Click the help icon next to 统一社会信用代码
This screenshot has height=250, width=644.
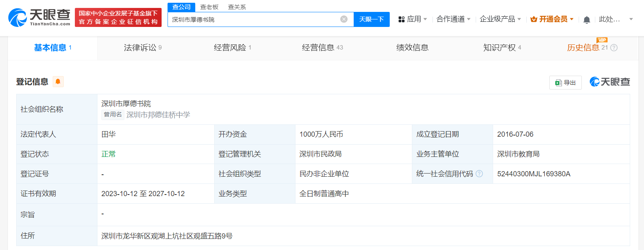pos(479,174)
